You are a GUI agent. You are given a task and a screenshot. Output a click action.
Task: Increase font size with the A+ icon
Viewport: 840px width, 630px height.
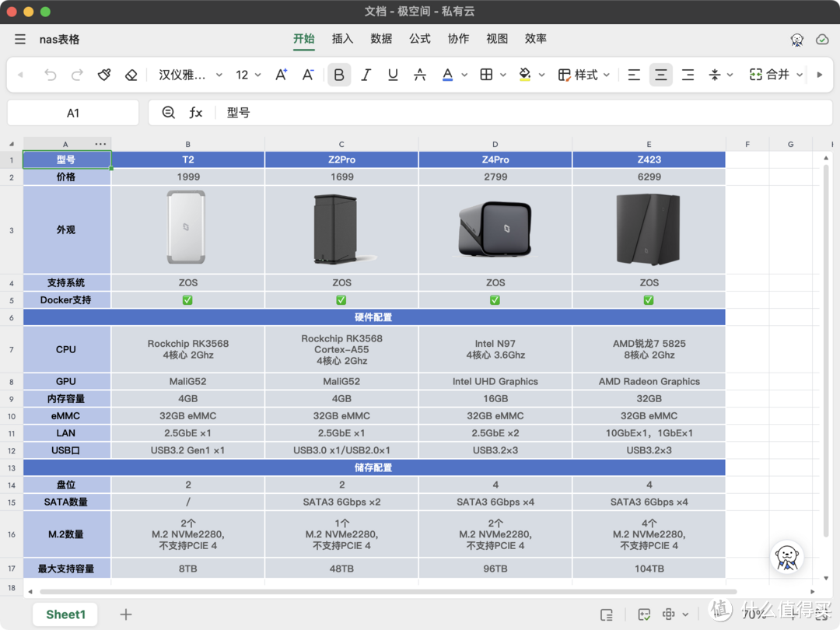(282, 75)
